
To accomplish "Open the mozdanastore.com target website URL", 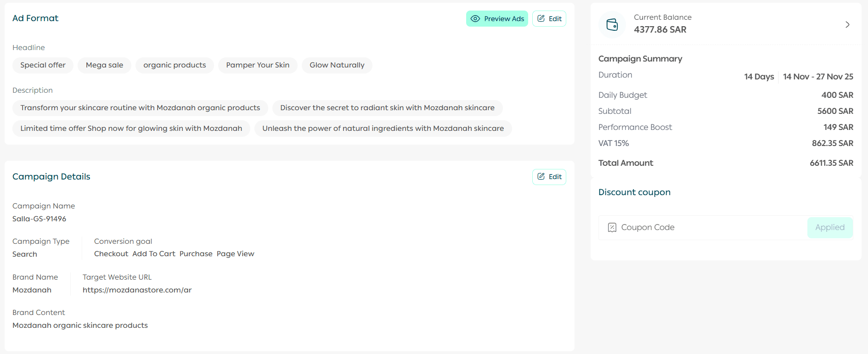I will point(137,290).
